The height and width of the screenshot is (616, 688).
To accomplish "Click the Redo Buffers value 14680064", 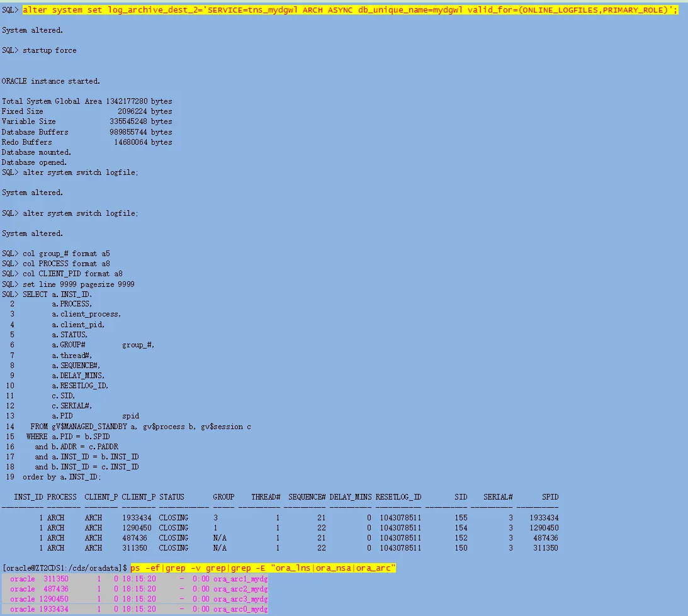I will tap(131, 142).
